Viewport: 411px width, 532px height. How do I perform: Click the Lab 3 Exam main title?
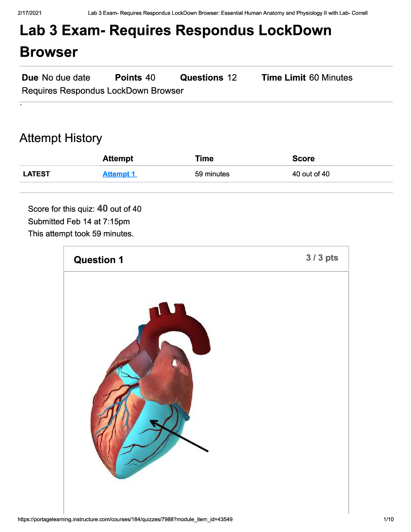(175, 41)
